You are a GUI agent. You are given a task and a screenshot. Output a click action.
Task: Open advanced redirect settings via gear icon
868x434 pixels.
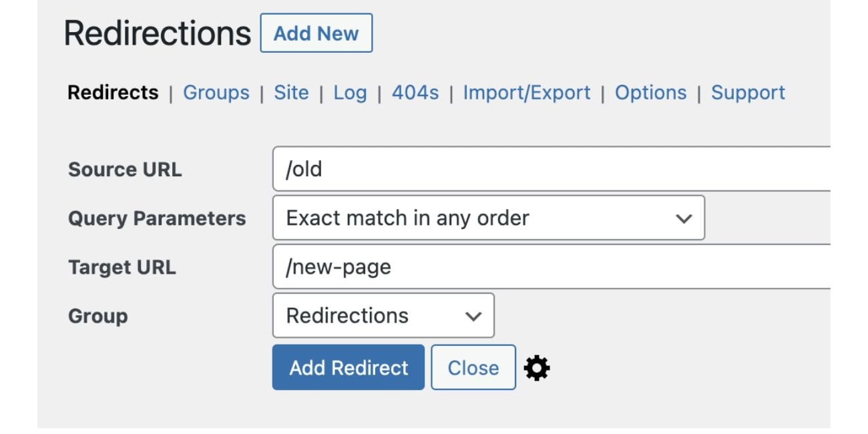point(537,367)
